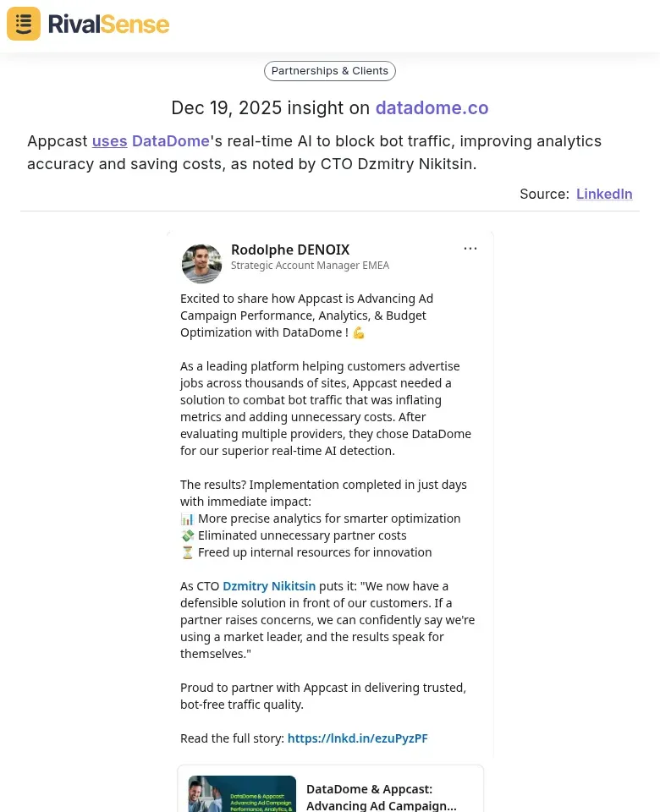The height and width of the screenshot is (812, 660).
Task: Open the lnkd.in/ezuPyzPF full story link
Action: [357, 738]
